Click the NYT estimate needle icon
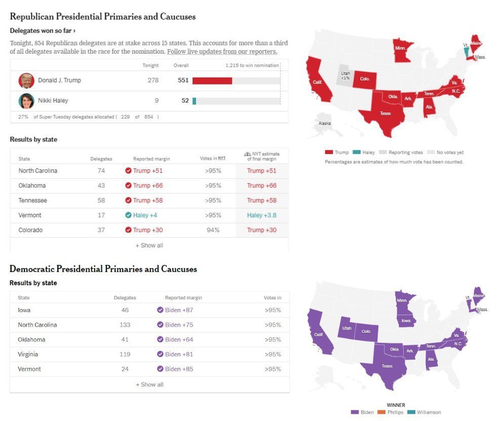The height and width of the screenshot is (421, 504). coord(248,154)
